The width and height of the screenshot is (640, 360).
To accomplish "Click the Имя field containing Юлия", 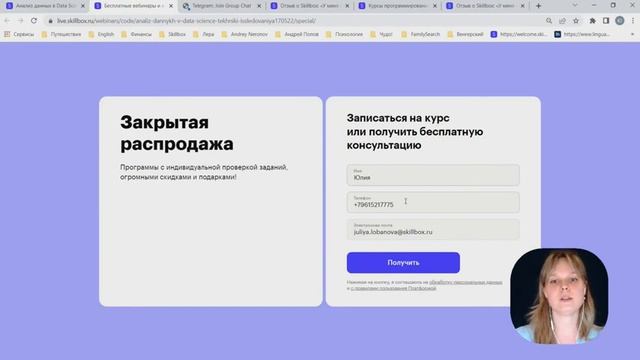I will click(433, 175).
